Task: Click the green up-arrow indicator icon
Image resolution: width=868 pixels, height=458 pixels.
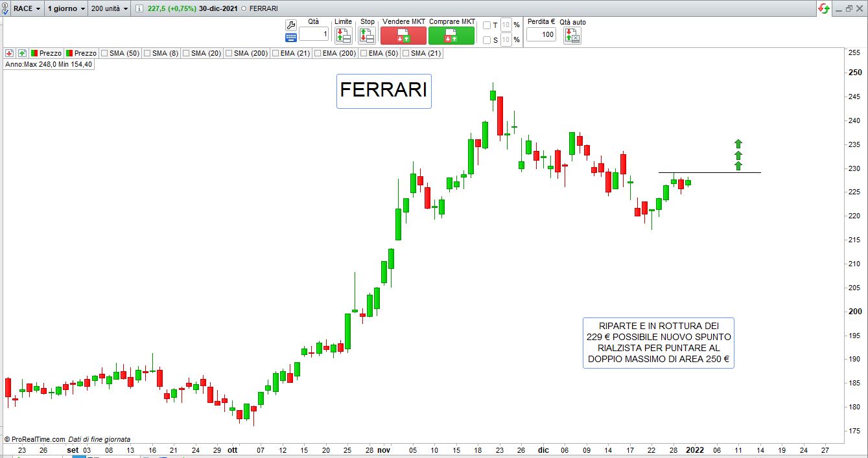Action: pos(22,53)
